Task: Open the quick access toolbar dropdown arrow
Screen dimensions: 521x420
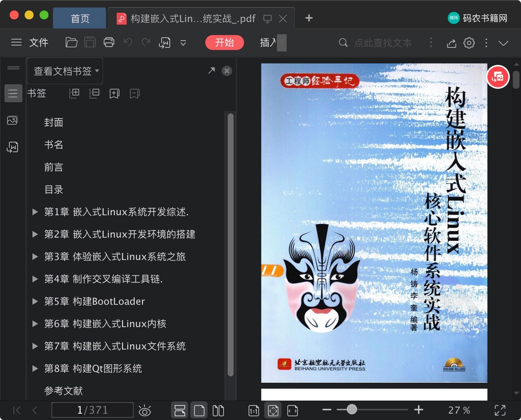Action: (x=183, y=43)
